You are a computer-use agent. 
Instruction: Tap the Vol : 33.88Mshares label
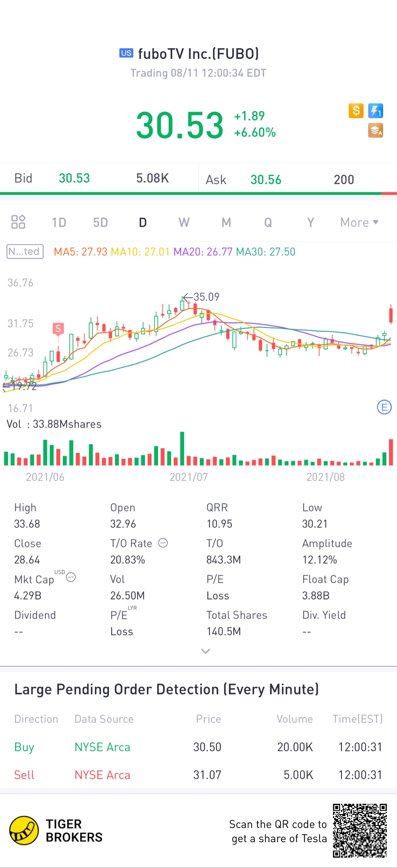[54, 424]
